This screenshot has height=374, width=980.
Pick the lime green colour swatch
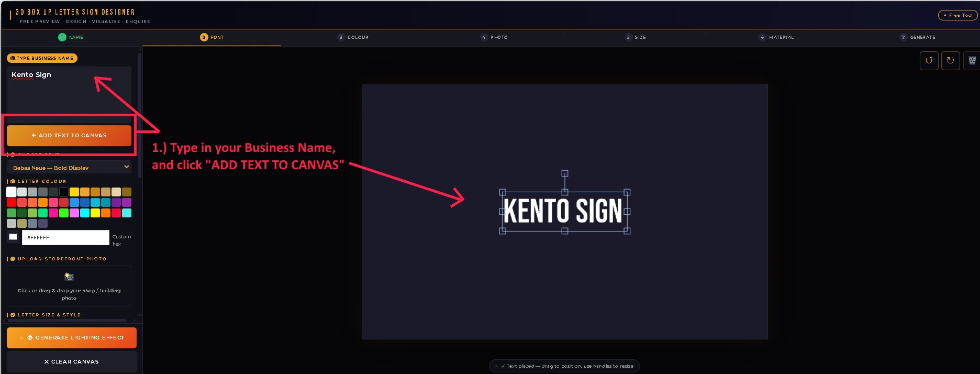(64, 213)
